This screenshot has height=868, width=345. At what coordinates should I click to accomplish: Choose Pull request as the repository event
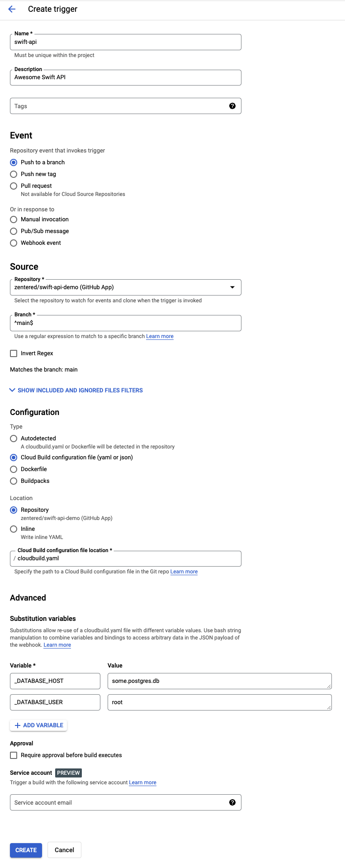click(14, 186)
